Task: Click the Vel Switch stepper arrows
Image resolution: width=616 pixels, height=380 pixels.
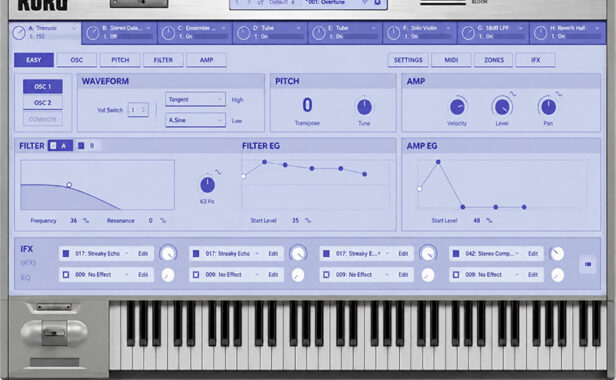Action: 143,110
